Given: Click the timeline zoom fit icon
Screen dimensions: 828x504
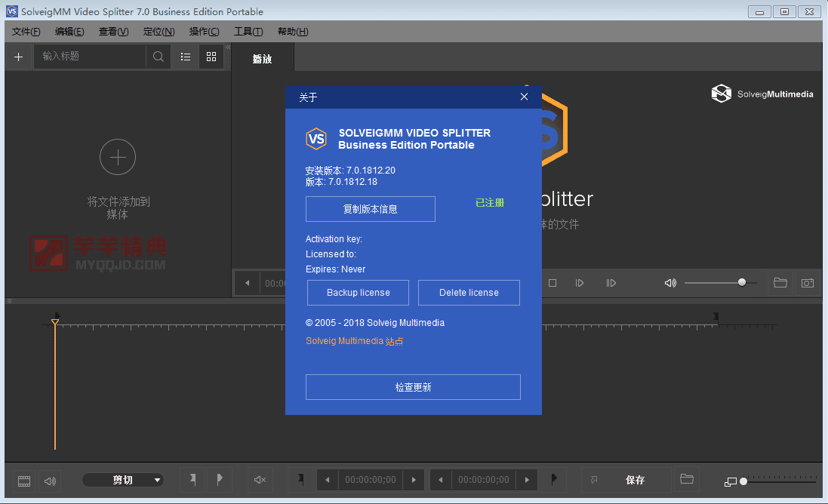Looking at the screenshot, I should coord(731,482).
